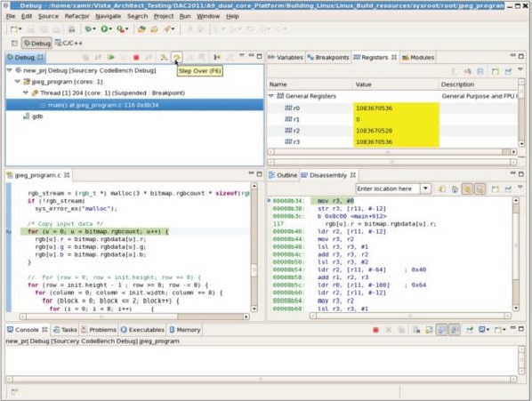Click Clear Console icon in Console toolbar
This screenshot has width=532, height=401.
coord(416,330)
